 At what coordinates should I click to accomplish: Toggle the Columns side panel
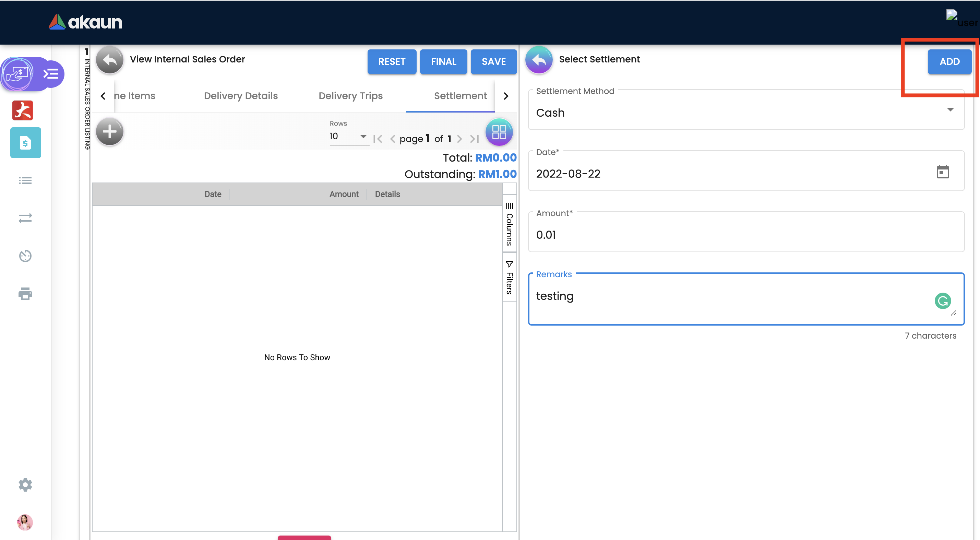tap(509, 224)
